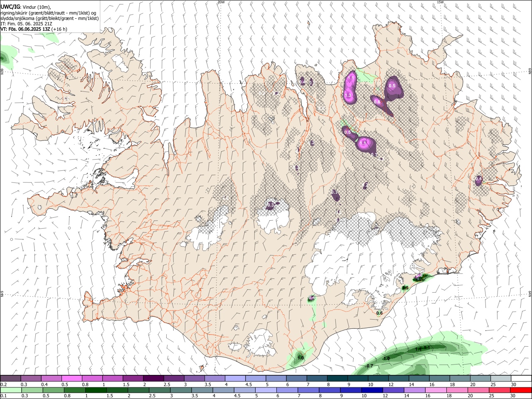Click the "14" label in the lower legend row
The image size is (532, 399).
point(406,396)
